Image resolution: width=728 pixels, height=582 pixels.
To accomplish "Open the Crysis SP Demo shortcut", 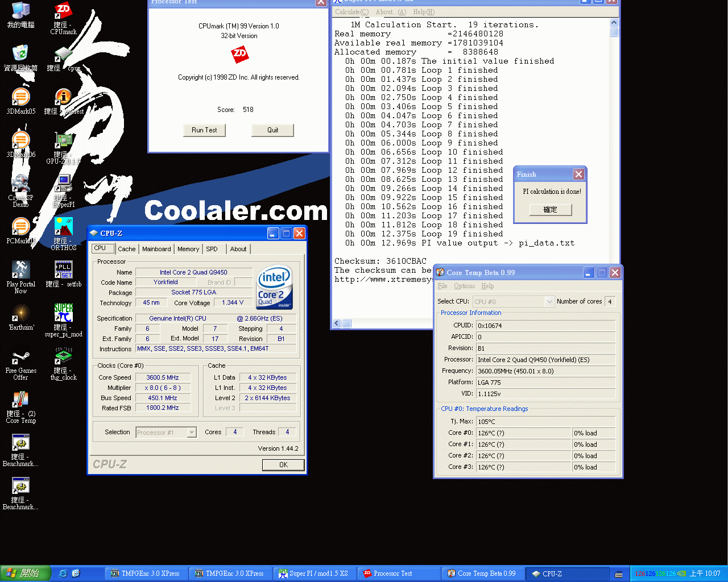I will click(21, 190).
